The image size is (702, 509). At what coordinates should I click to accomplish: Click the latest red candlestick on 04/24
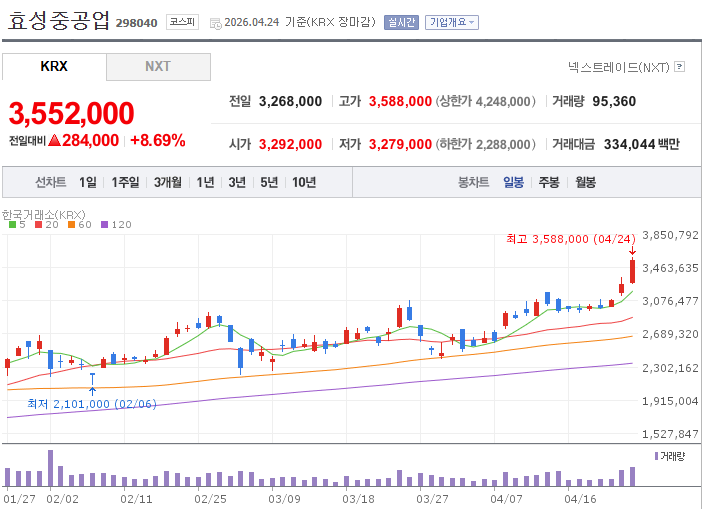(x=633, y=271)
